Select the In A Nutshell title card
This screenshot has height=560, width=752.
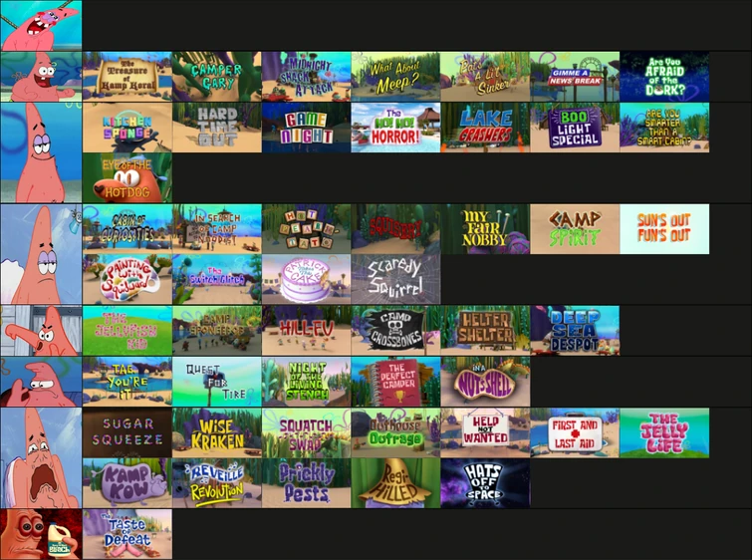(x=485, y=382)
